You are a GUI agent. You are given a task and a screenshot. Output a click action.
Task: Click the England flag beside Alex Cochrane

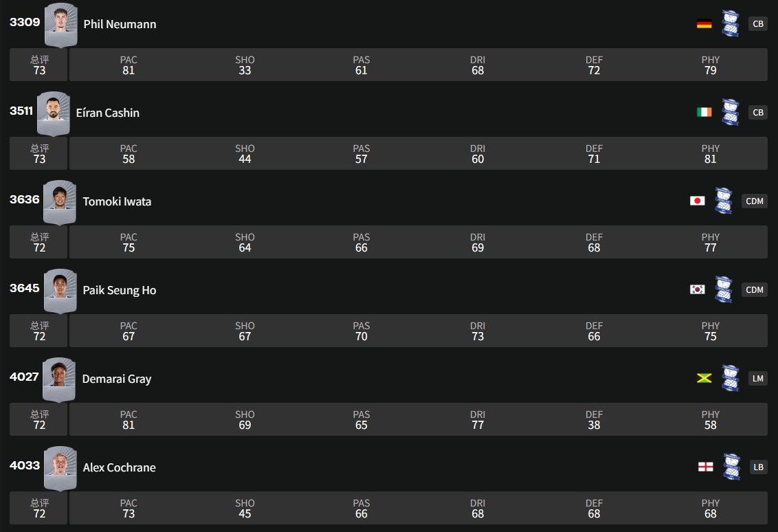point(705,467)
